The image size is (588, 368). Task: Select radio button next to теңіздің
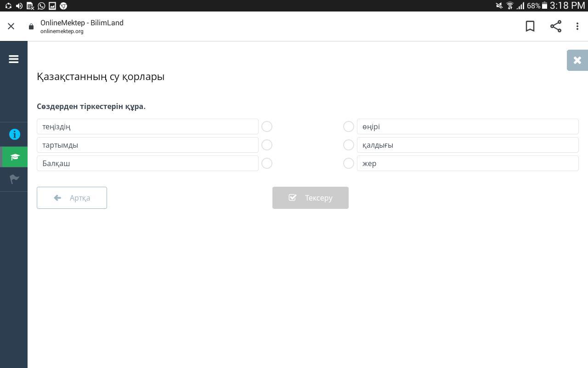(267, 126)
